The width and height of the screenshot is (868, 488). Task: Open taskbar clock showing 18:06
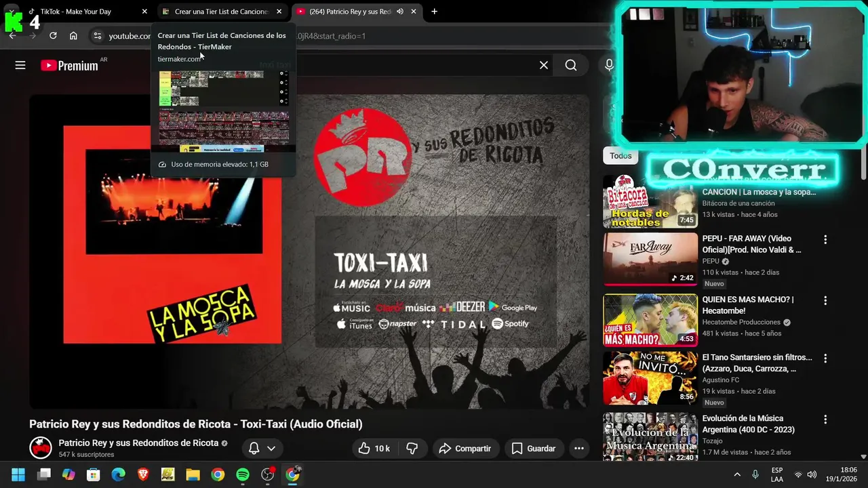pos(841,474)
